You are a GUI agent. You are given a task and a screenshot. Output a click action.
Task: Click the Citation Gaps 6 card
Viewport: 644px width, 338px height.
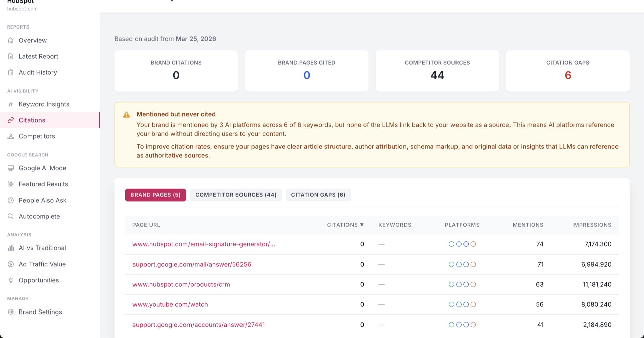568,71
